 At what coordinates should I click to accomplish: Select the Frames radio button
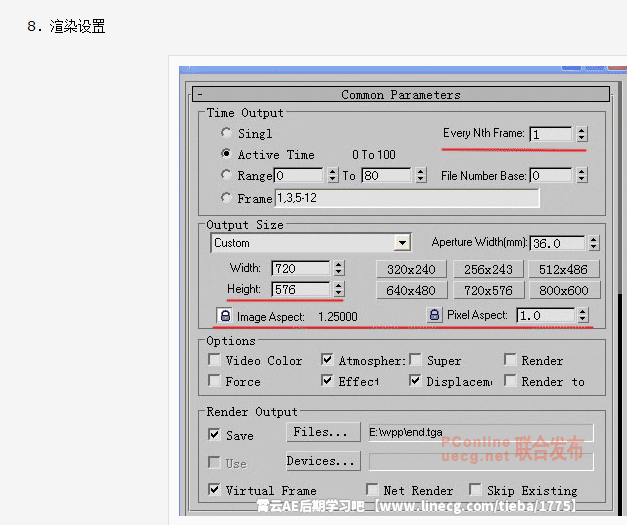click(x=226, y=198)
